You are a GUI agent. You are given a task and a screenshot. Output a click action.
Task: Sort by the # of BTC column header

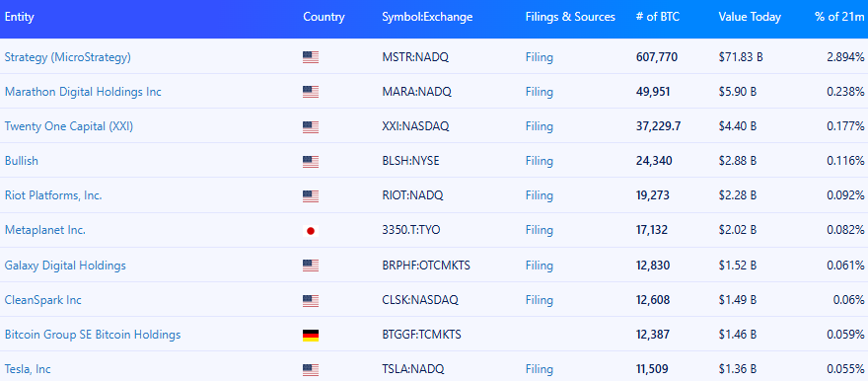(658, 17)
